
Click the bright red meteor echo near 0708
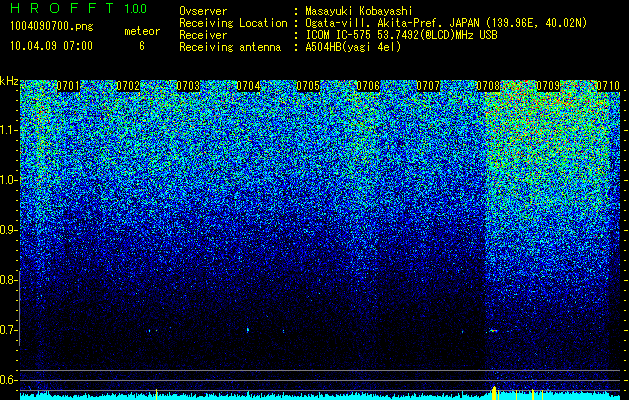pyautogui.click(x=493, y=331)
